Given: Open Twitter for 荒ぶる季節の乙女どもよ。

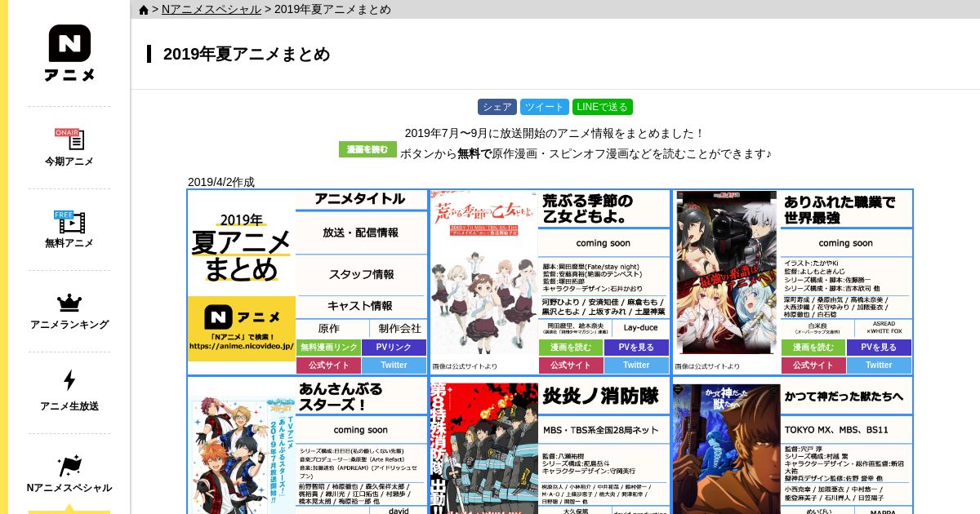Looking at the screenshot, I should pos(636,366).
